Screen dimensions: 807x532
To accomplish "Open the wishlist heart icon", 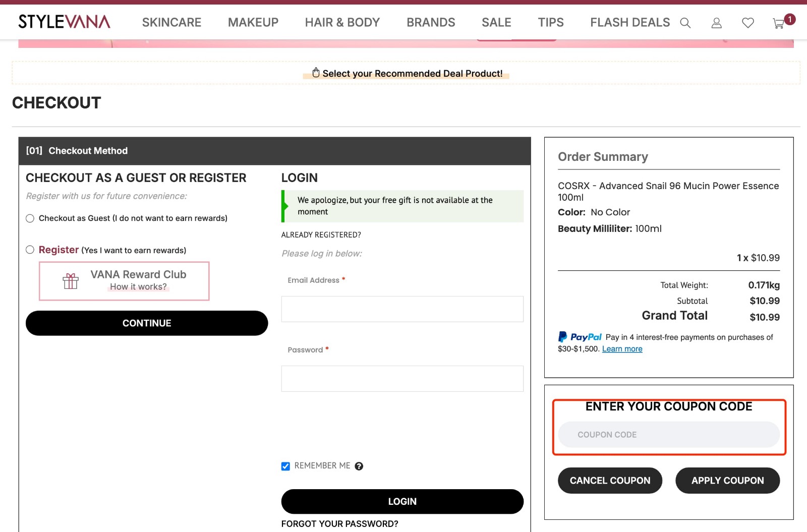I will [x=747, y=23].
